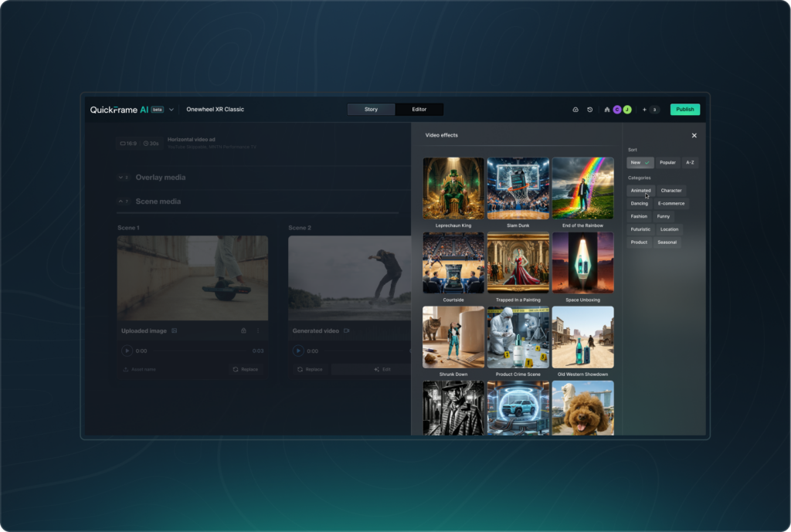Image resolution: width=791 pixels, height=532 pixels.
Task: Click the collaborators icon beside the avatars
Action: click(x=607, y=110)
